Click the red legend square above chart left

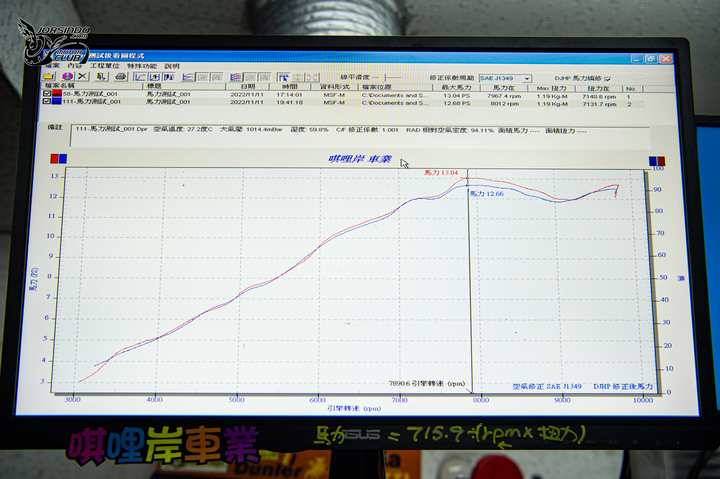55,159
